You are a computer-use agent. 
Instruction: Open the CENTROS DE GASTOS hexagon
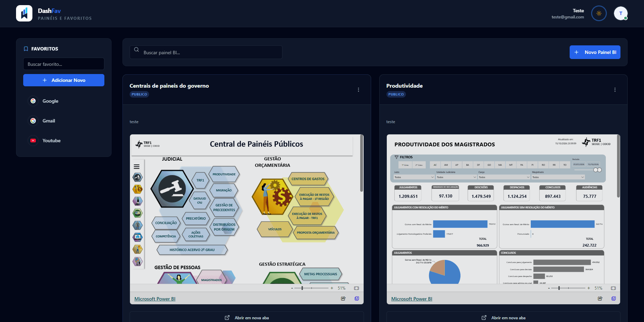308,179
